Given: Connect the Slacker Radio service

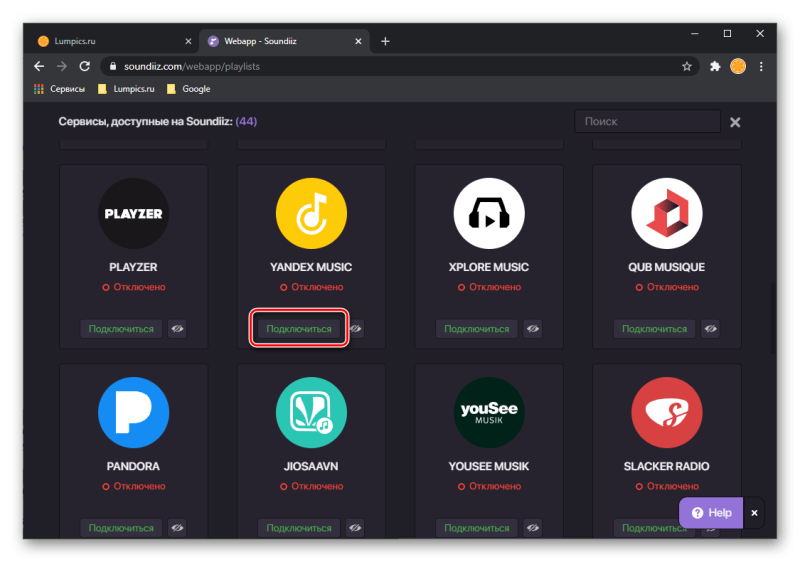Looking at the screenshot, I should click(x=655, y=528).
